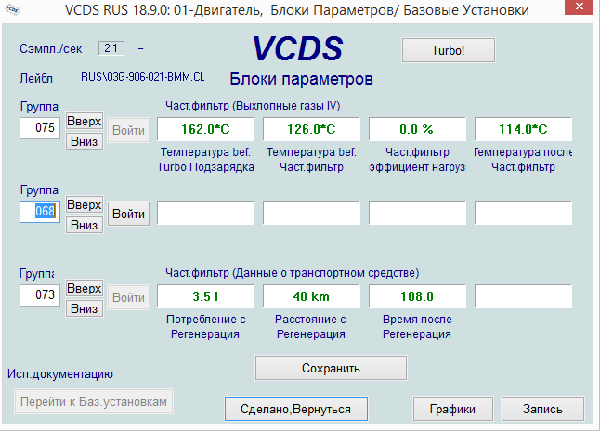Click the Запись button
The width and height of the screenshot is (600, 431).
coord(543,409)
